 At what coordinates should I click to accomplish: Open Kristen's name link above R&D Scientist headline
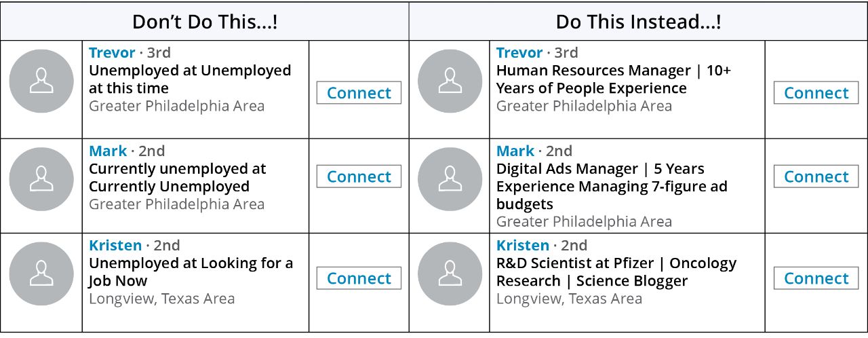523,246
